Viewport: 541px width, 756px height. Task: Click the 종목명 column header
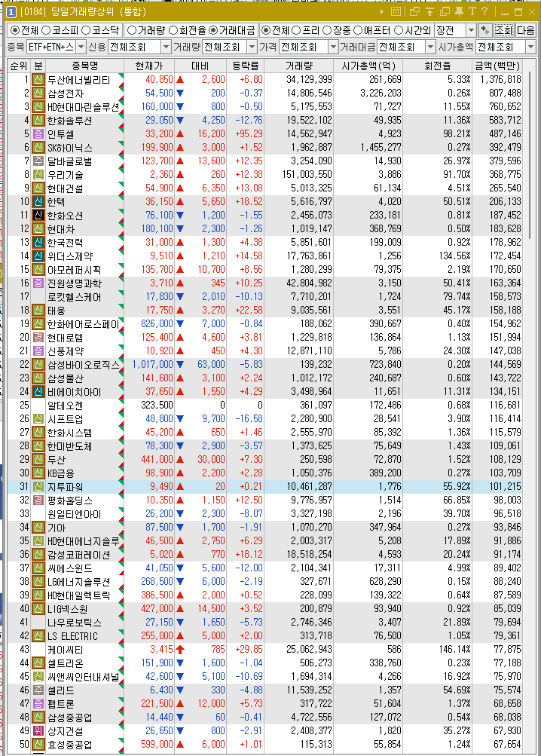84,66
